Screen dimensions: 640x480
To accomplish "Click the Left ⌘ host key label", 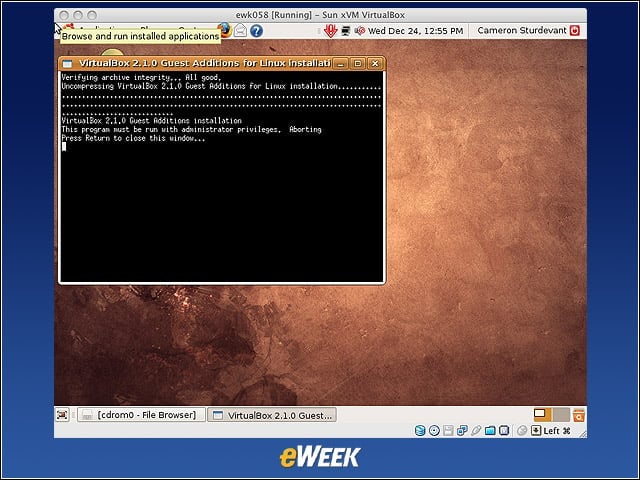I will click(557, 431).
